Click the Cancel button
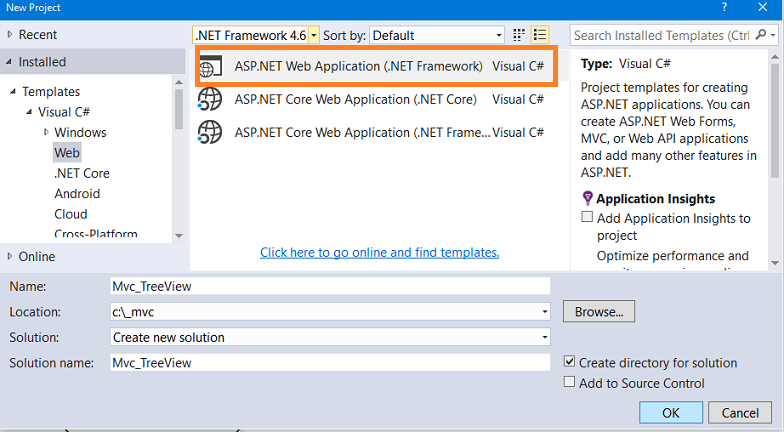Screen dimensions: 784x432 (x=740, y=412)
